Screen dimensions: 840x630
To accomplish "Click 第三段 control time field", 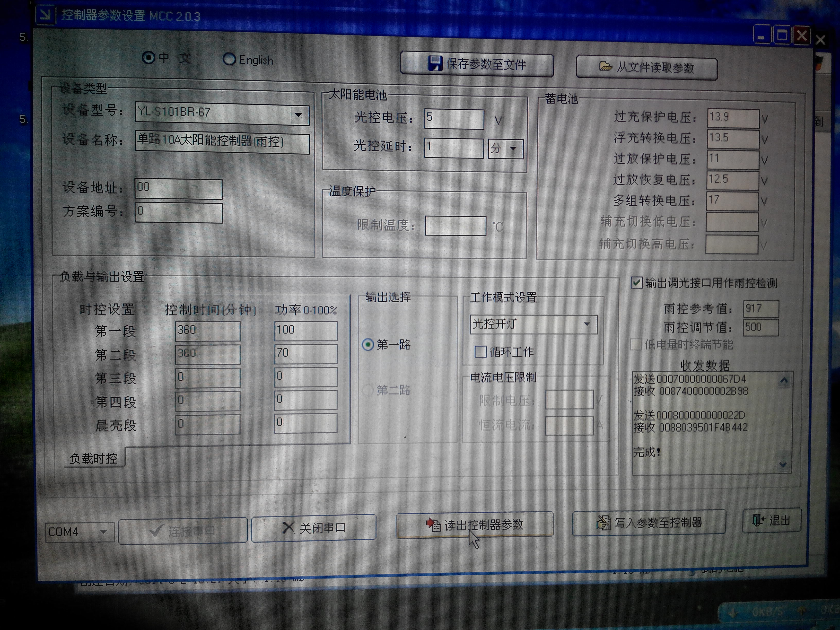I will 208,378.
